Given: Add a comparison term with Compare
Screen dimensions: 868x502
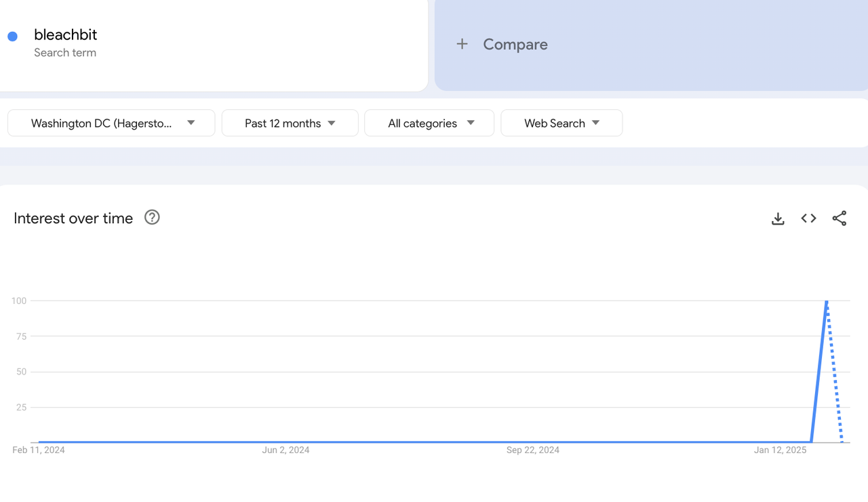Looking at the screenshot, I should (651, 45).
